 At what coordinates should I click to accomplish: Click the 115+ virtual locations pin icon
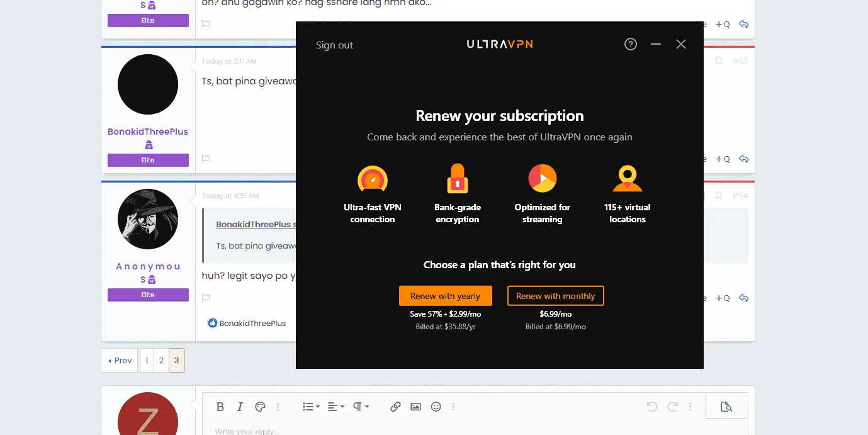[x=628, y=179]
